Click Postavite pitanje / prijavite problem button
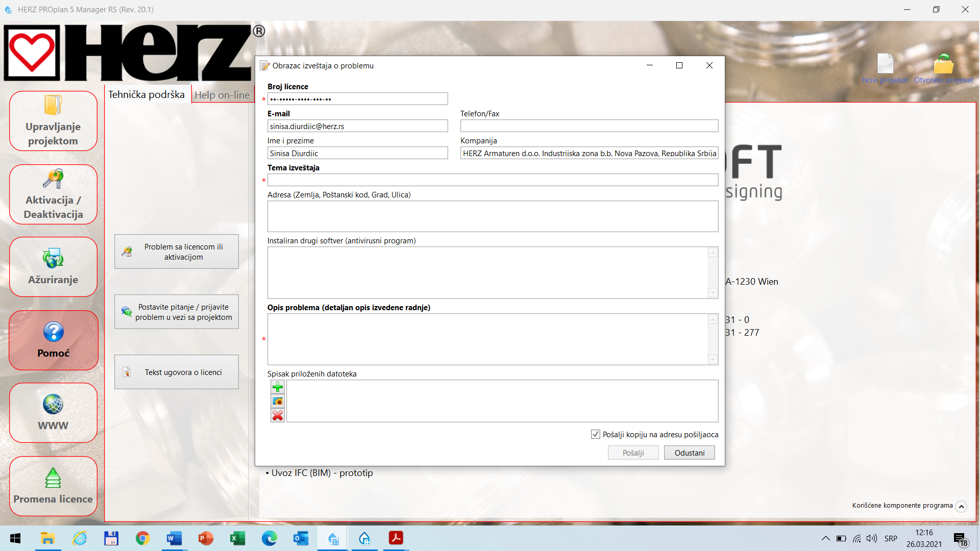The width and height of the screenshot is (980, 551). [177, 312]
